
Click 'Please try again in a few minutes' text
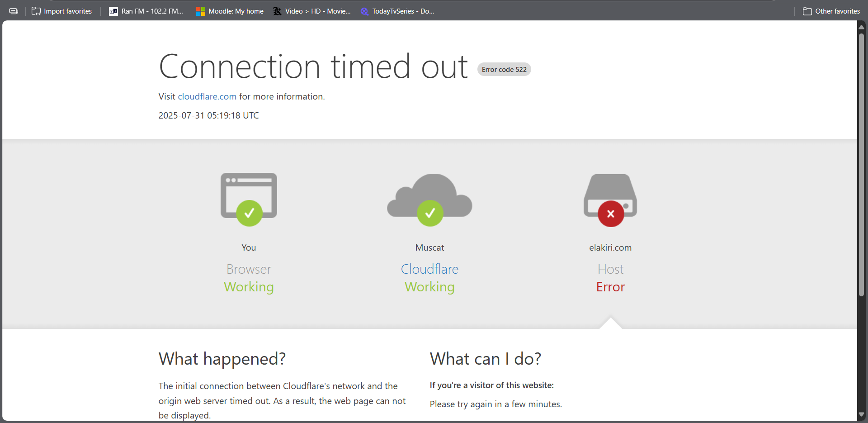(x=496, y=404)
